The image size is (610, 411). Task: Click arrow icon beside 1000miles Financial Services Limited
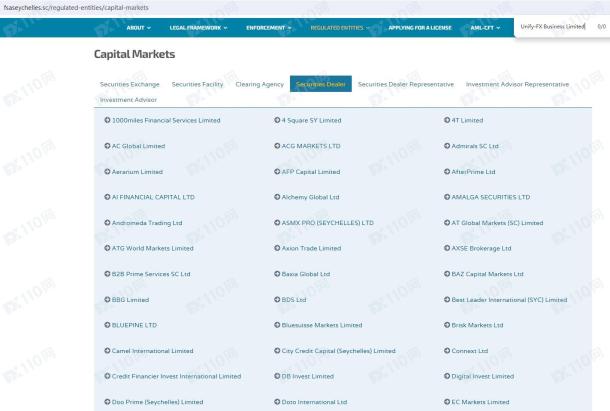click(107, 120)
